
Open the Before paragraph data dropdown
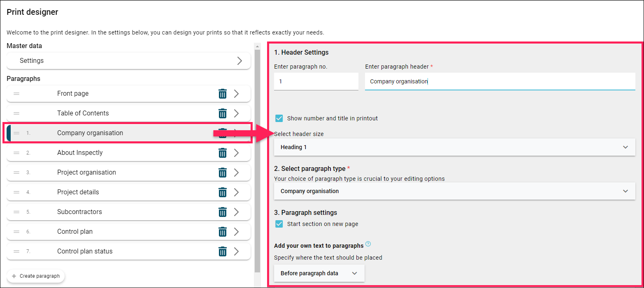[x=319, y=273]
